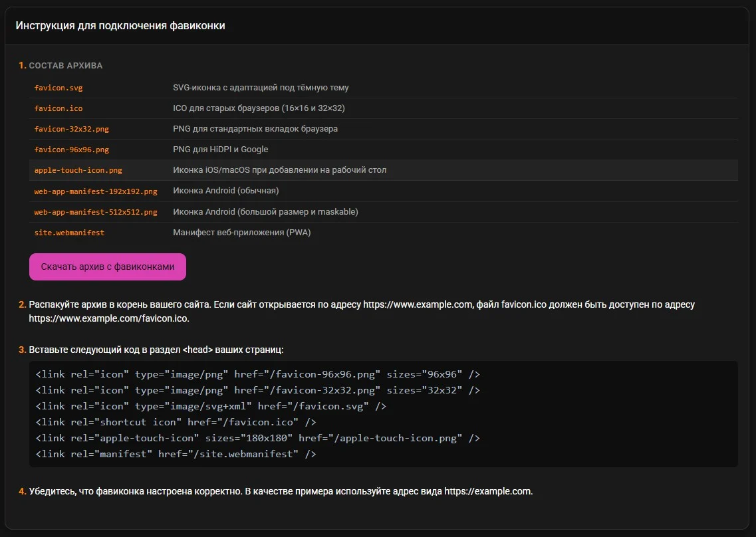Click the «Скачать архив с фавиконками» button

pyautogui.click(x=107, y=267)
